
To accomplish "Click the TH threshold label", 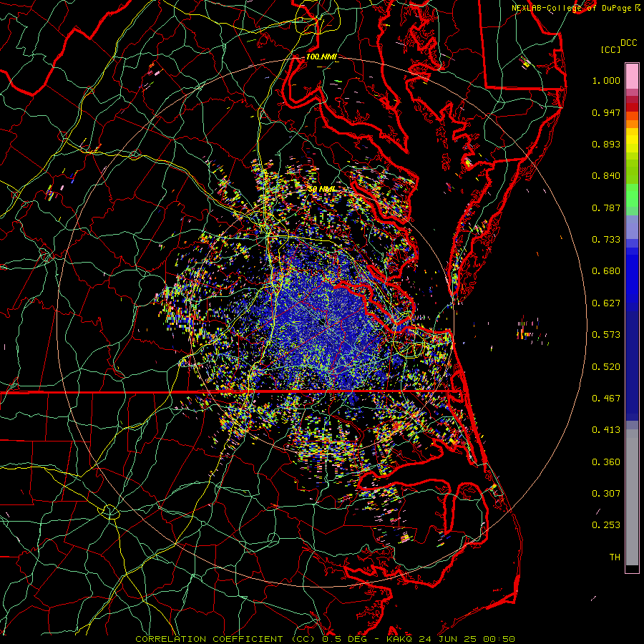I will point(615,557).
